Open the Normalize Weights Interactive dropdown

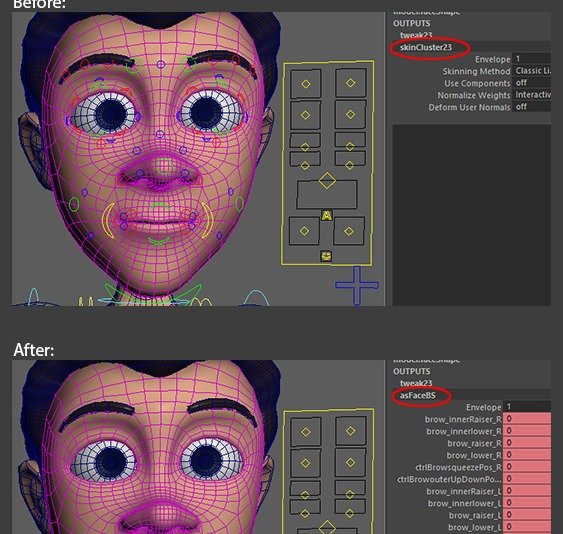click(x=532, y=95)
